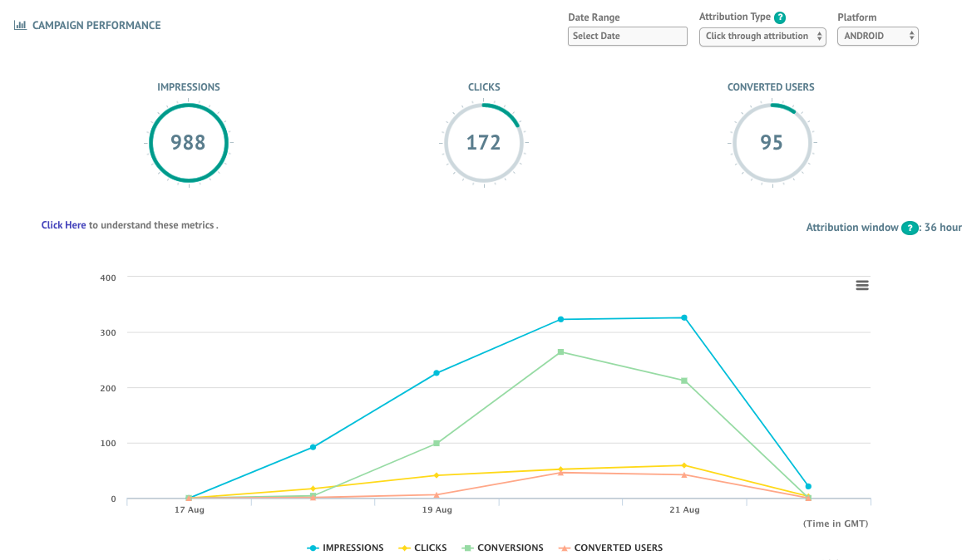Click the (Time in GMT) note
The image size is (962, 560).
[x=836, y=523]
